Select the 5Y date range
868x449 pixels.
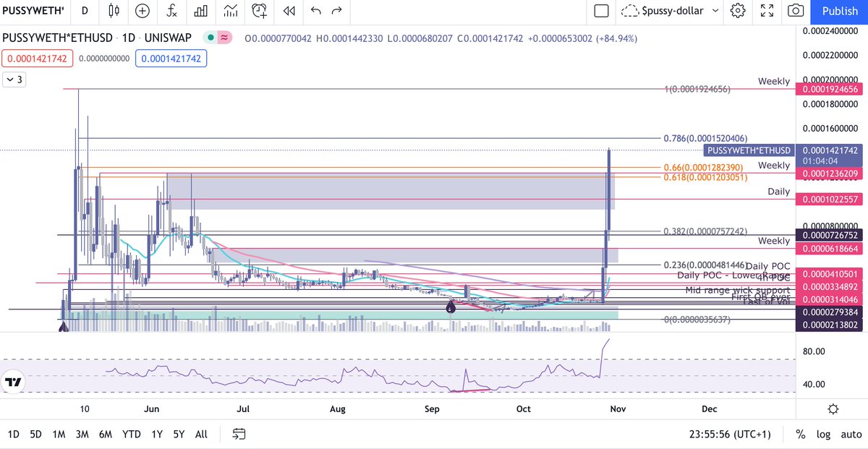[179, 435]
